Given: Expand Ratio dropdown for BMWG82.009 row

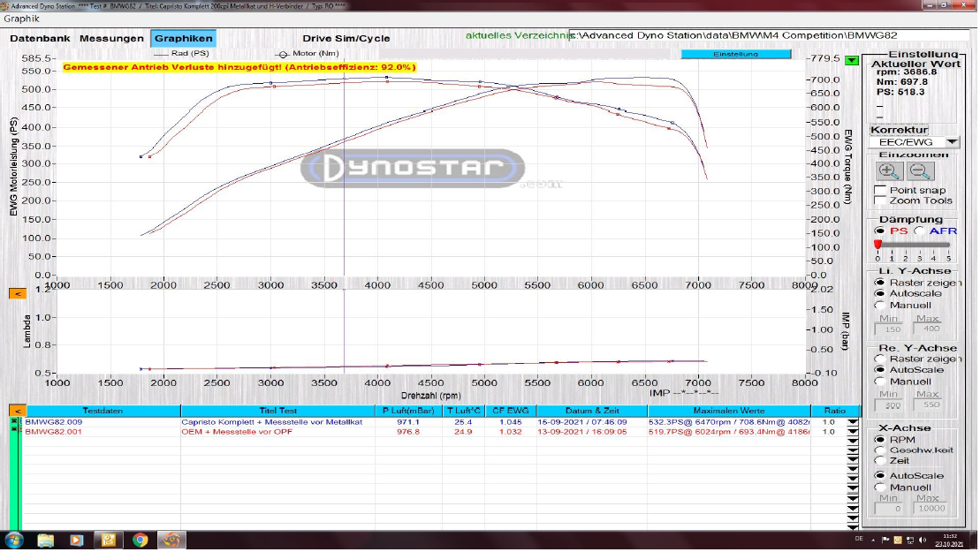Looking at the screenshot, I should coord(852,422).
